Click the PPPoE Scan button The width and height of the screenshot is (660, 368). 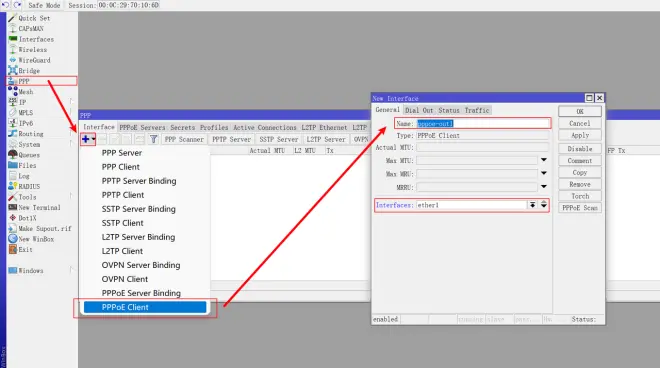[580, 208]
